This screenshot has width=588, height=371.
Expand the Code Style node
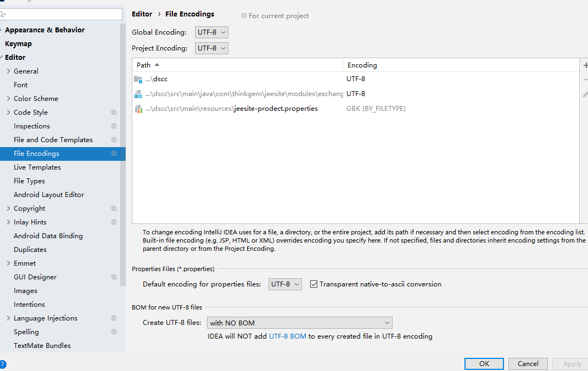click(8, 113)
